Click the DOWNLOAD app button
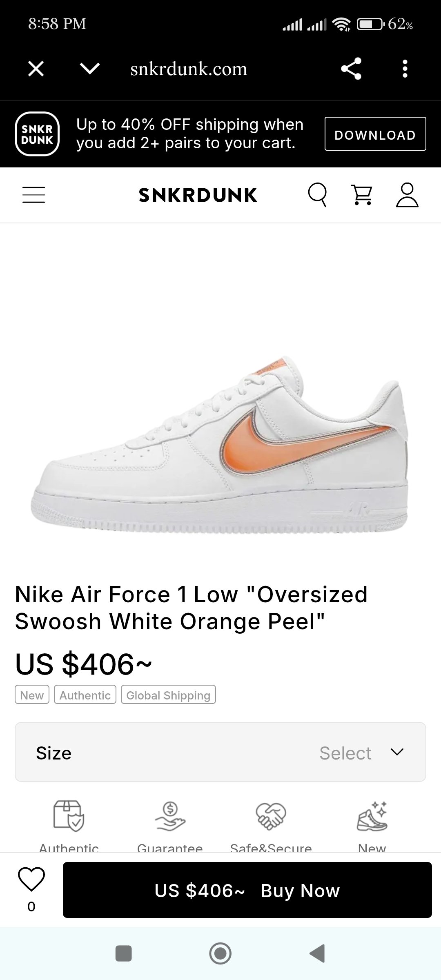Screen dimensions: 441x980 coord(375,134)
